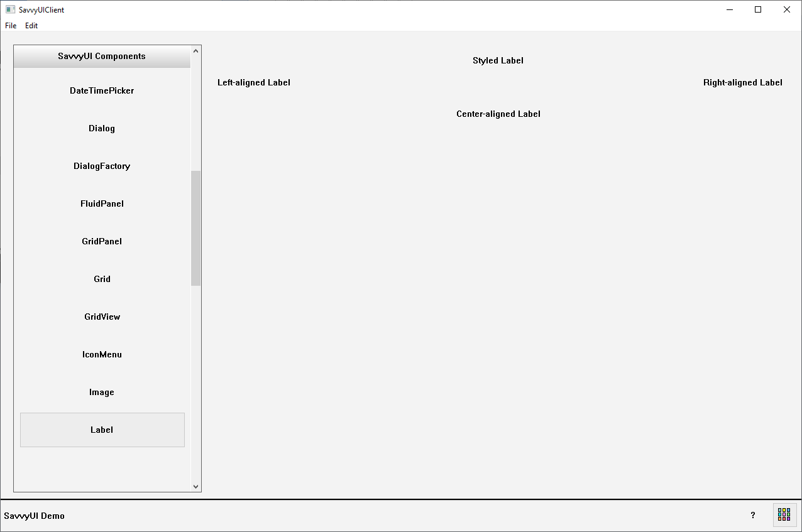This screenshot has width=802, height=532.
Task: Click the highlighted Label component button
Action: tap(102, 430)
